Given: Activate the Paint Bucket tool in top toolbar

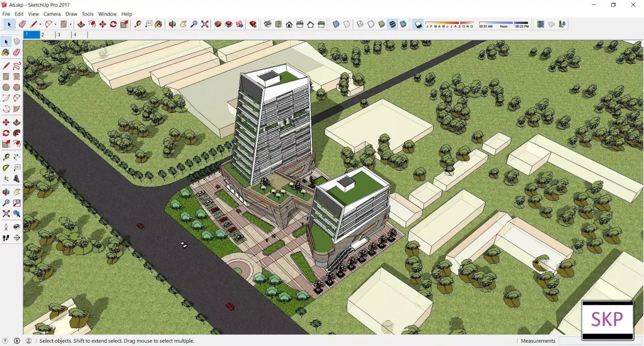Looking at the screenshot, I should point(158,24).
